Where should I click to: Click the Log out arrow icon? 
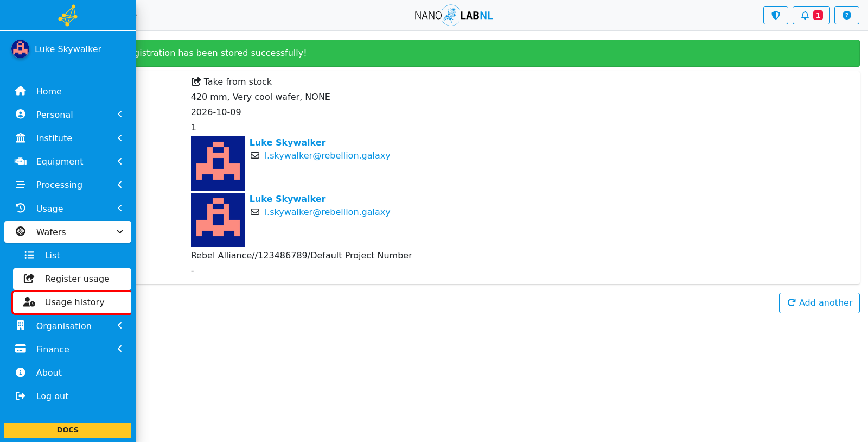point(21,396)
